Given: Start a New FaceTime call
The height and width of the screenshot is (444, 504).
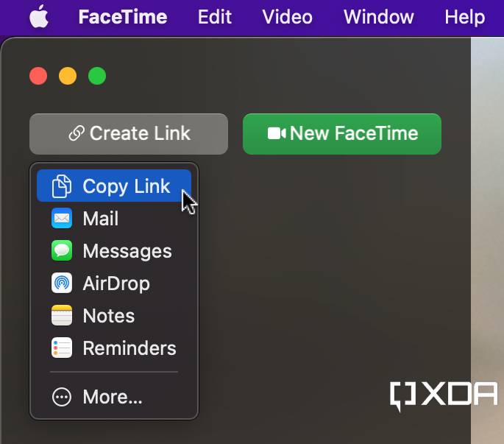Looking at the screenshot, I should (x=342, y=134).
